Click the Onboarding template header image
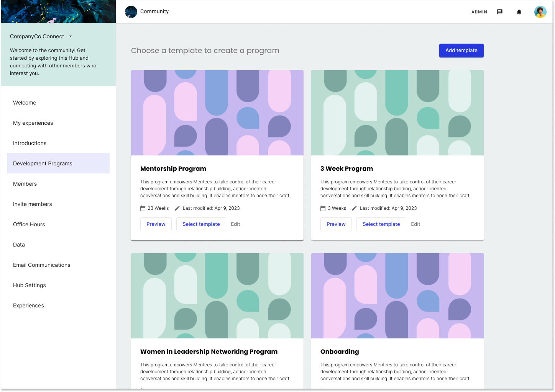 click(397, 296)
